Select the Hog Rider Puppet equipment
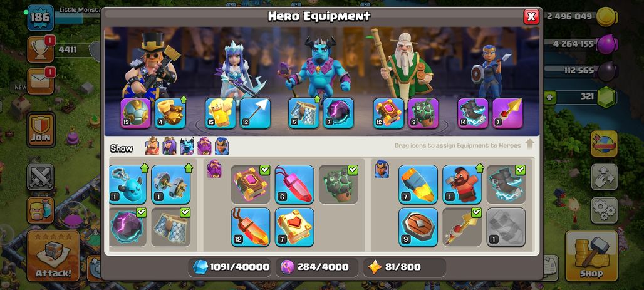644x290 pixels. [x=462, y=184]
